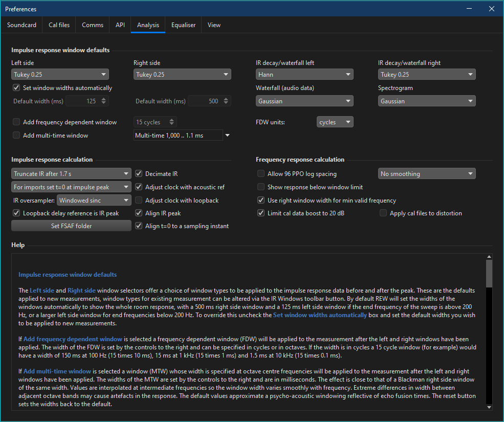Toggle the Decimate IR checkbox
504x422 pixels.
click(x=139, y=174)
